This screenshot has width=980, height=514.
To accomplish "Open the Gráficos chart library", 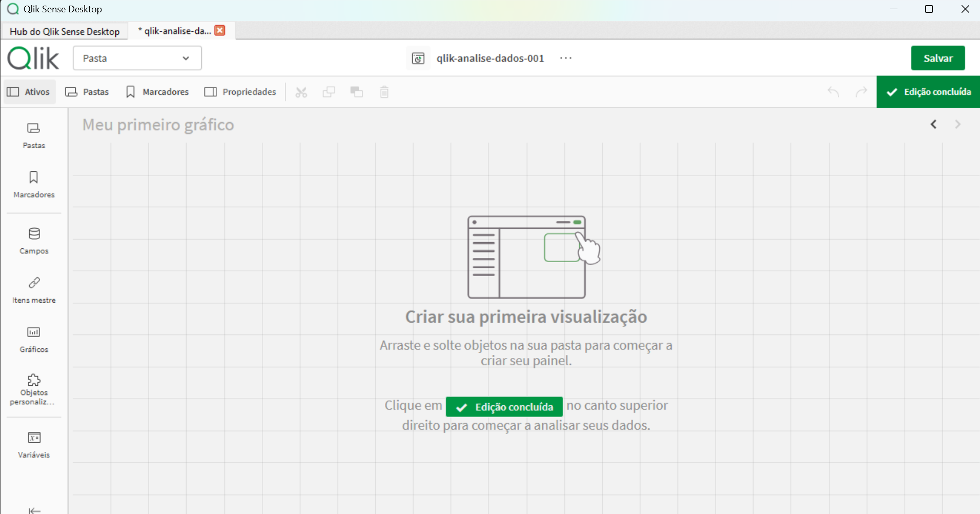I will (x=34, y=340).
